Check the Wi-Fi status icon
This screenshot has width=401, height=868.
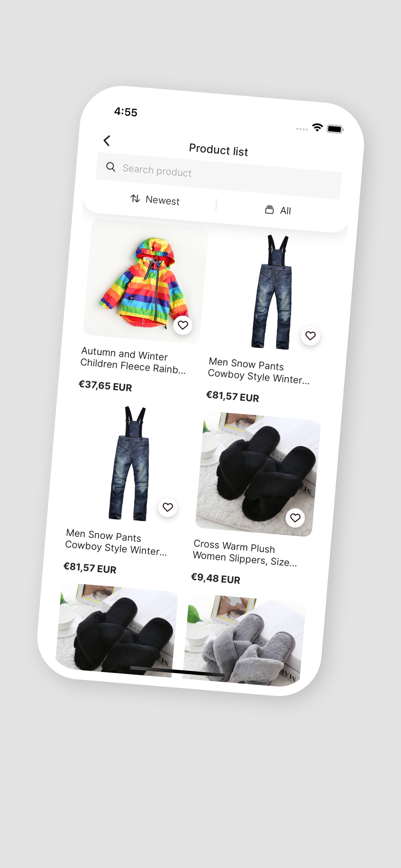pyautogui.click(x=317, y=127)
